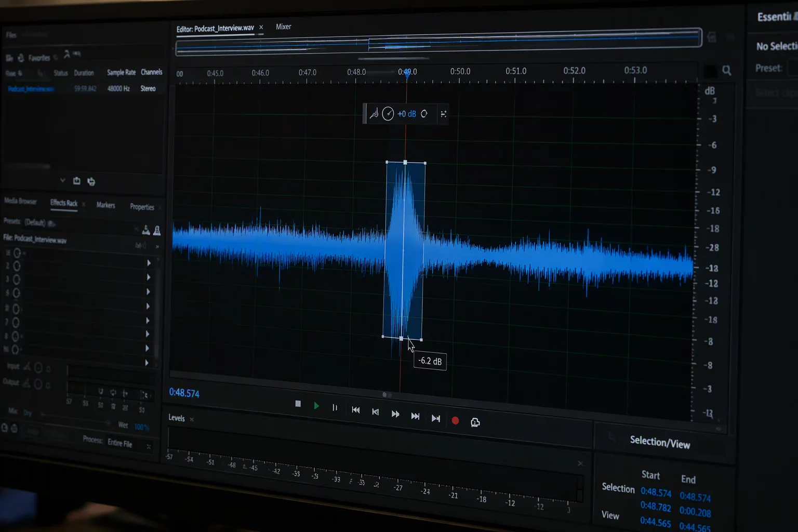This screenshot has height=532, width=798.
Task: Click the amplitude gain knob in the HUD
Action: pyautogui.click(x=388, y=114)
